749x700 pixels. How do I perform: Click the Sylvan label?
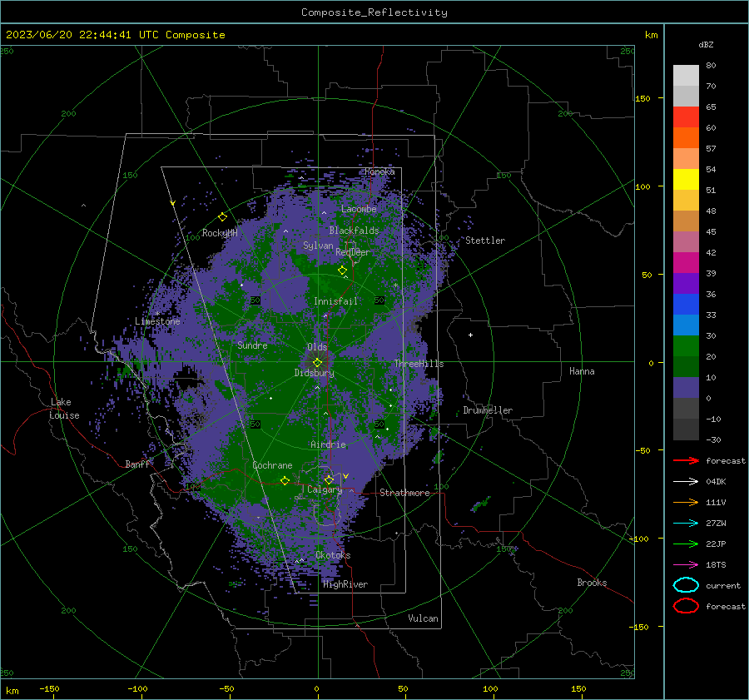(x=318, y=246)
